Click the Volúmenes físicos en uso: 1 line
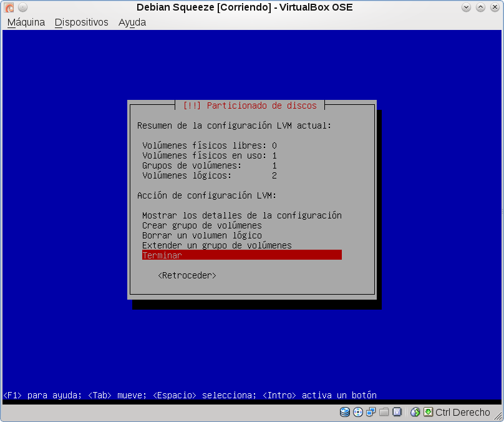Screen dimensions: 504x422 point(210,155)
